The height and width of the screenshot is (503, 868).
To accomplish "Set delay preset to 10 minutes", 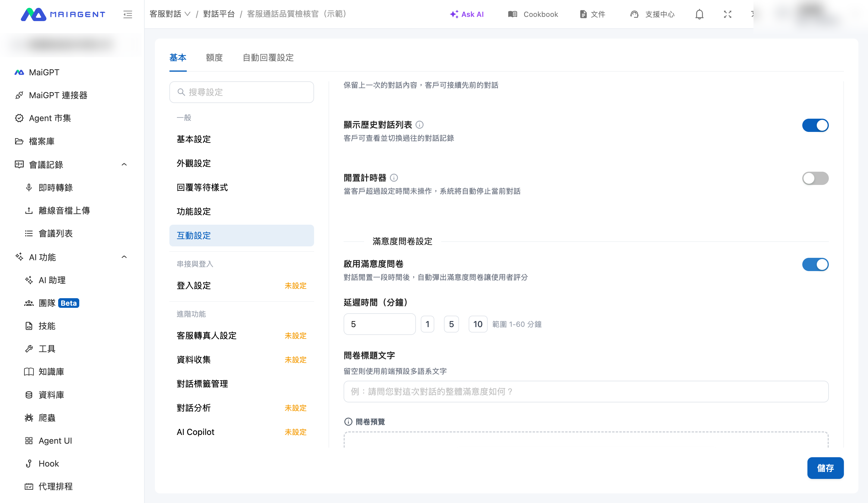I will point(478,324).
